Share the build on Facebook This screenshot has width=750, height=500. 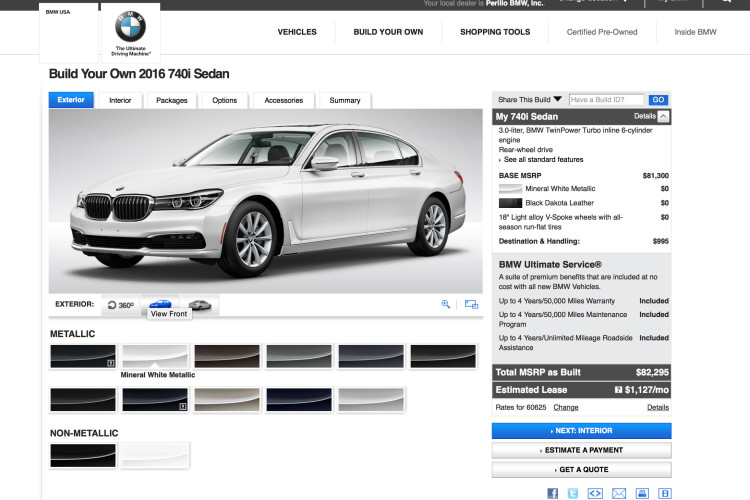coord(552,493)
